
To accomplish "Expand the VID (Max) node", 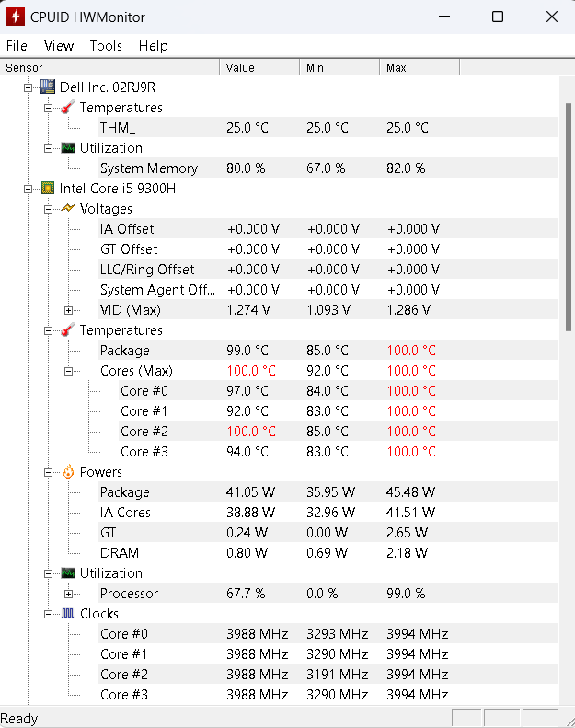I will [x=68, y=310].
